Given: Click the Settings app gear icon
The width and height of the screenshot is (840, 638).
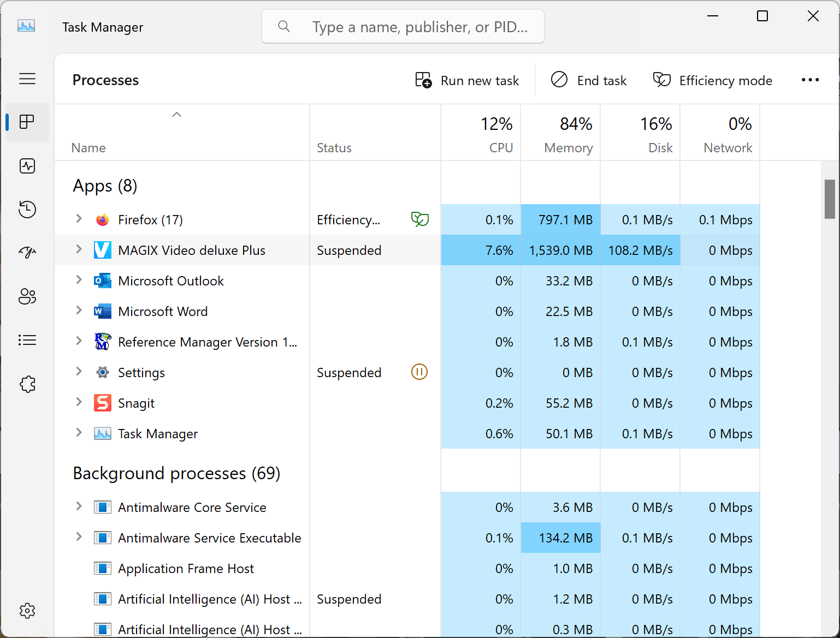Looking at the screenshot, I should (x=103, y=372).
